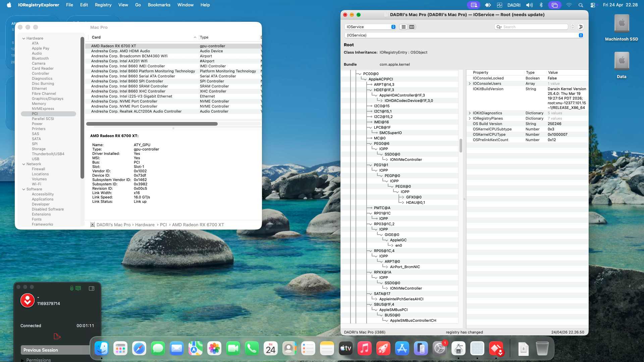This screenshot has height=362, width=644.
Task: Open Control Center in the menu bar
Action: tap(593, 5)
